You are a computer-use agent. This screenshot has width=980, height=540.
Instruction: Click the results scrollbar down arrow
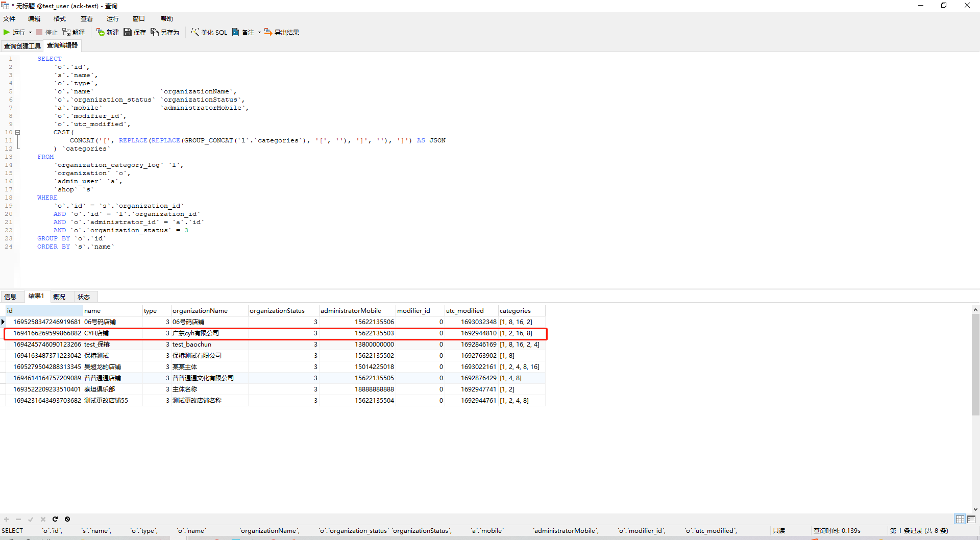pyautogui.click(x=975, y=509)
